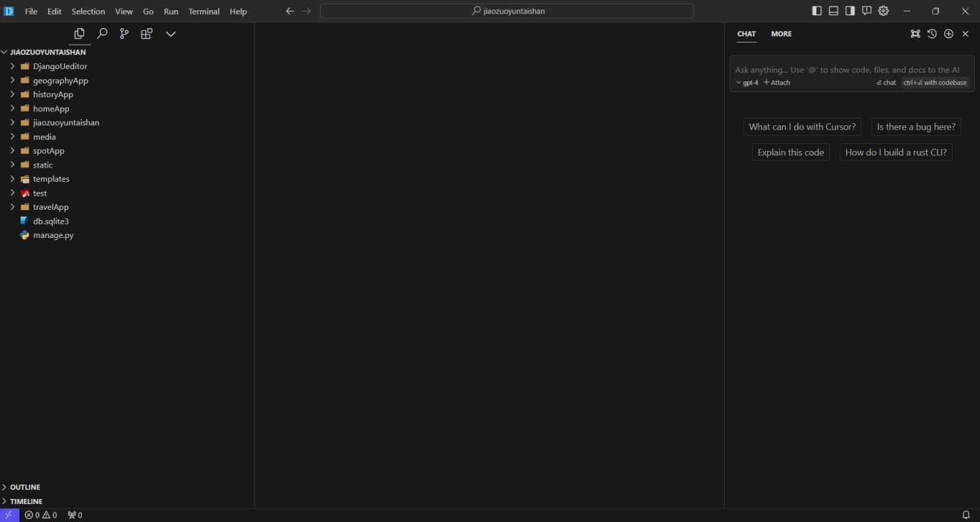Switch to the MORE tab
The image size is (980, 522).
[x=781, y=34]
